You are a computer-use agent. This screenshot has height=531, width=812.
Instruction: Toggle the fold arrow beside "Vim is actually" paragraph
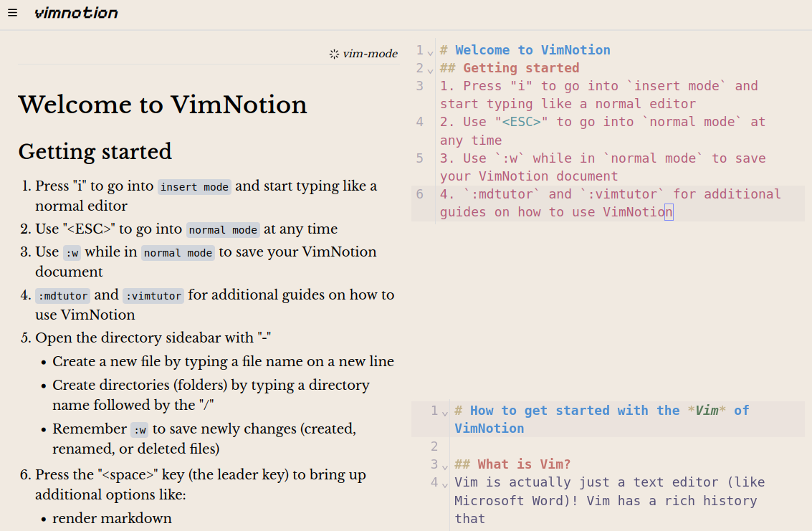tap(444, 484)
